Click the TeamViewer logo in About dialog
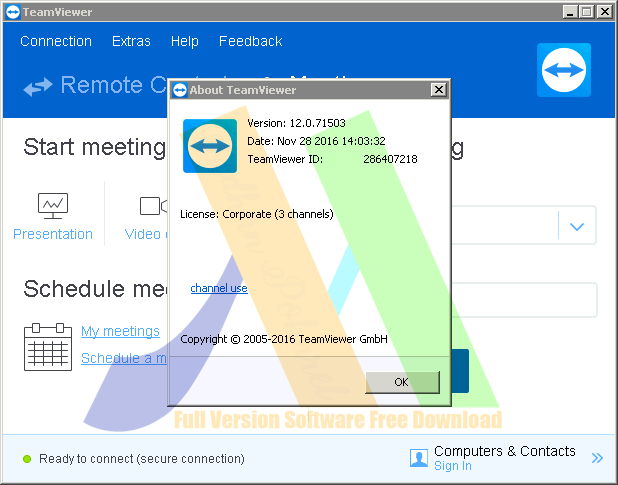 coord(210,146)
